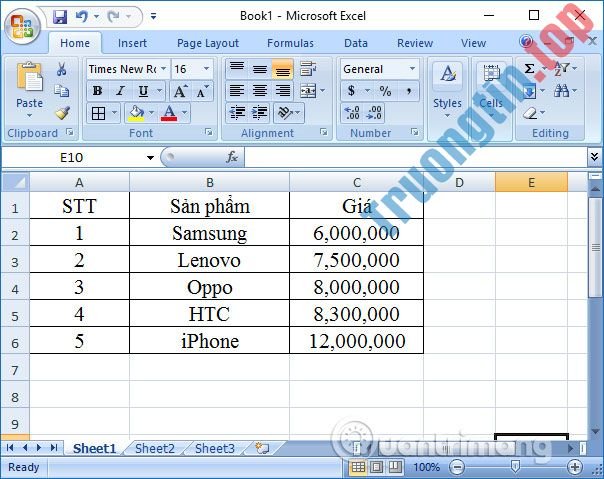This screenshot has height=479, width=604.
Task: Apply the Fill Color bucket
Action: coord(136,113)
